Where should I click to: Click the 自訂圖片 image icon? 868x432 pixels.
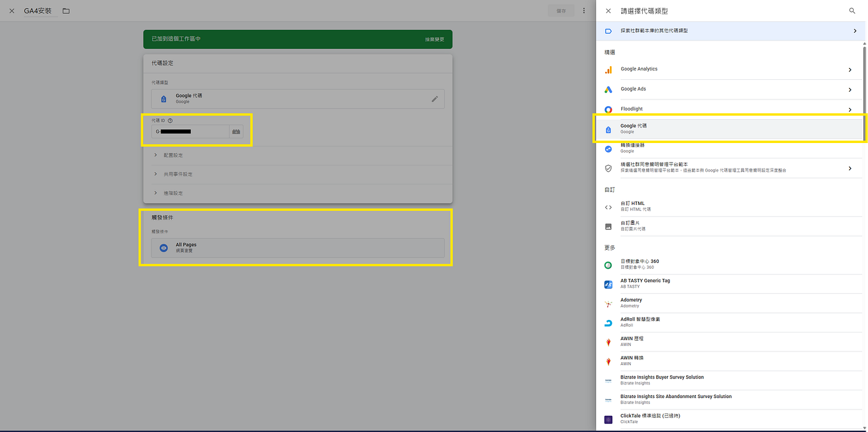tap(608, 226)
